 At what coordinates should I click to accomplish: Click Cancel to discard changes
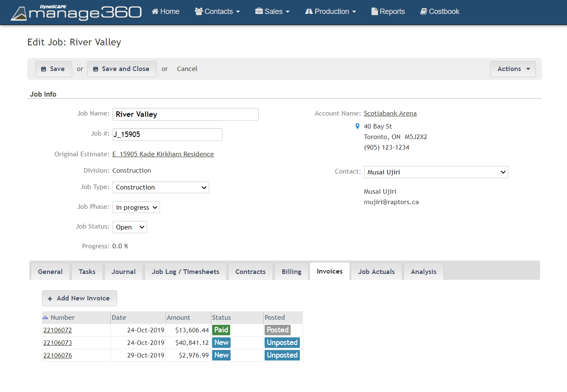187,69
